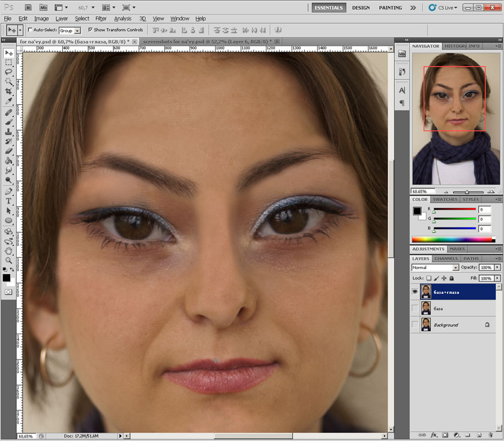Open the Auto-Select Group dropdown

tap(70, 30)
